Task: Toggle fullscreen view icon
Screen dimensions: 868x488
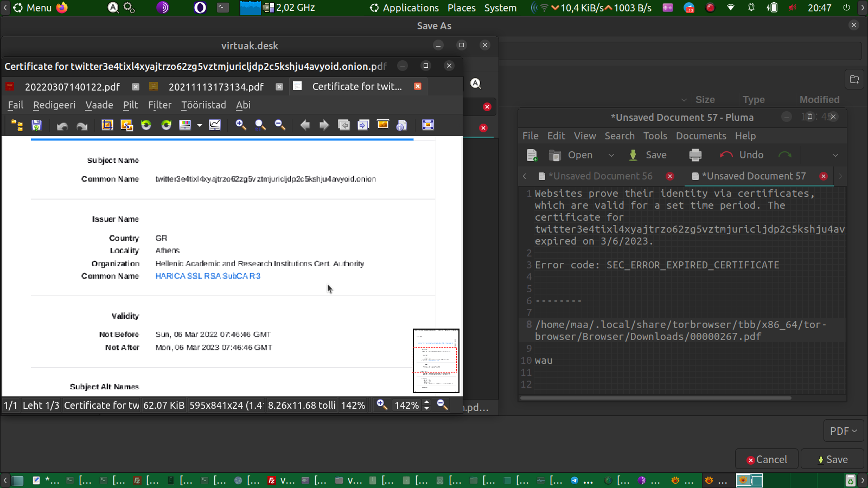Action: (x=428, y=125)
